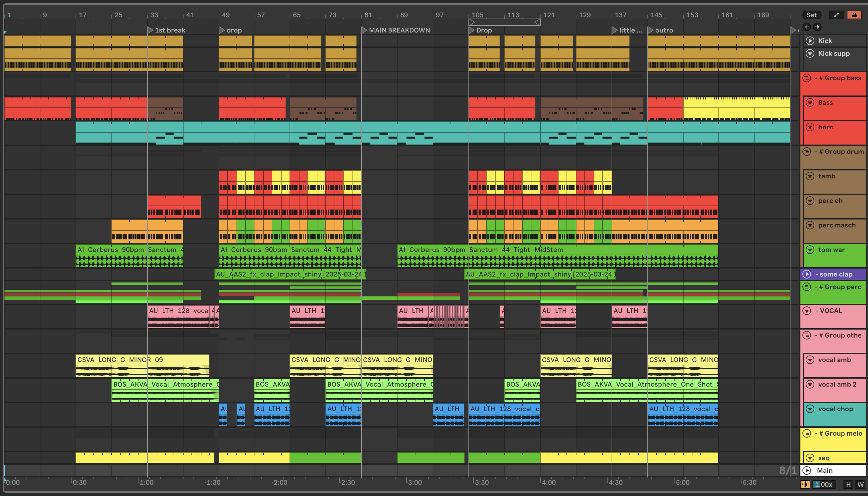
Task: Select the track name horn
Action: click(826, 127)
